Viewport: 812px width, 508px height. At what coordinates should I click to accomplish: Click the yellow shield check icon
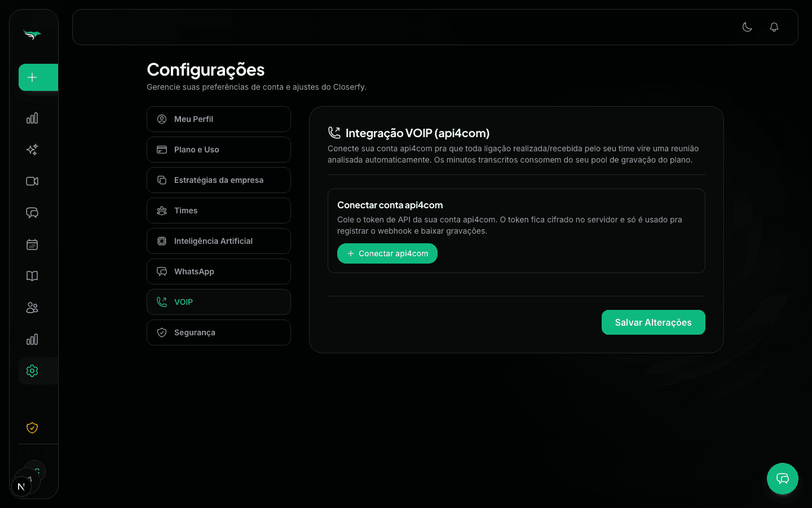32,428
